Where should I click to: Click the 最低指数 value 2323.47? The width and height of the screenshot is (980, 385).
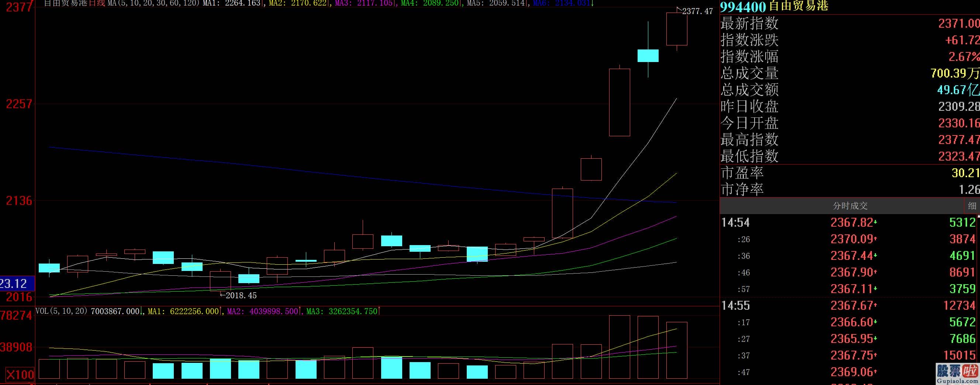pyautogui.click(x=959, y=157)
